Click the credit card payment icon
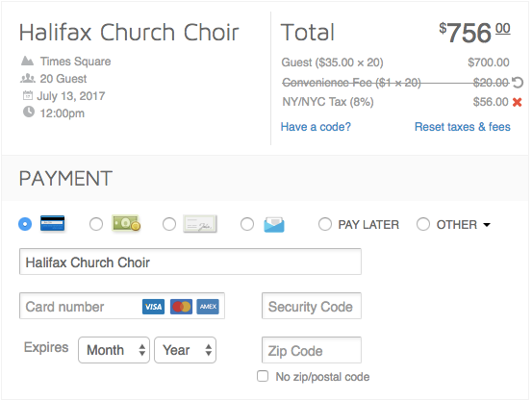Screen dimensions: 532x400 pos(52,224)
